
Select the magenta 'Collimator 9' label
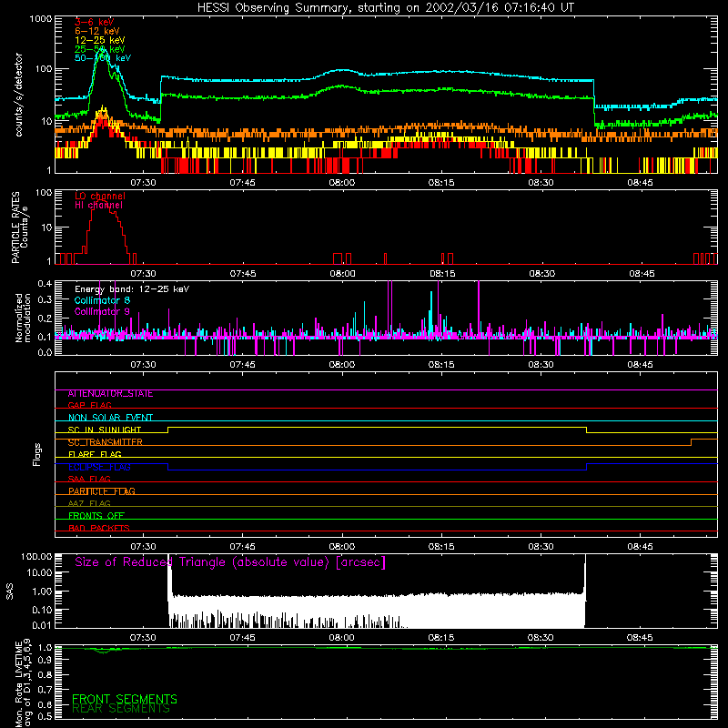[102, 311]
